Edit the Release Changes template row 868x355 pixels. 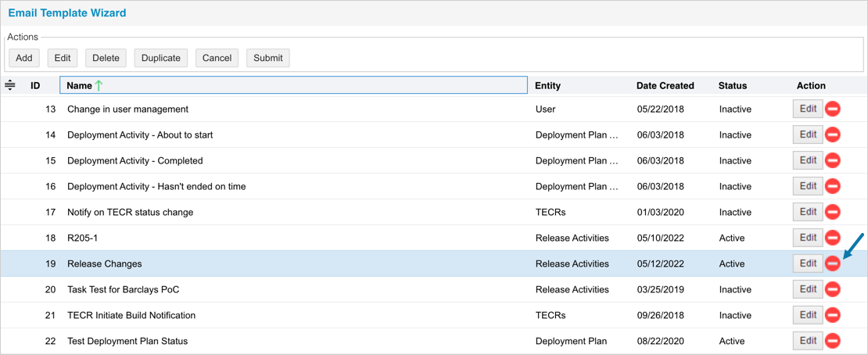click(807, 264)
